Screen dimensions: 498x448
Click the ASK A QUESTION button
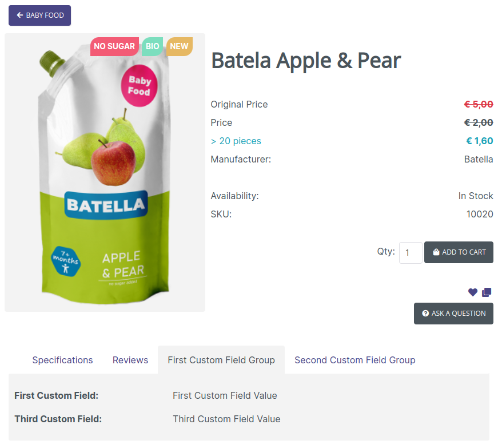point(453,314)
